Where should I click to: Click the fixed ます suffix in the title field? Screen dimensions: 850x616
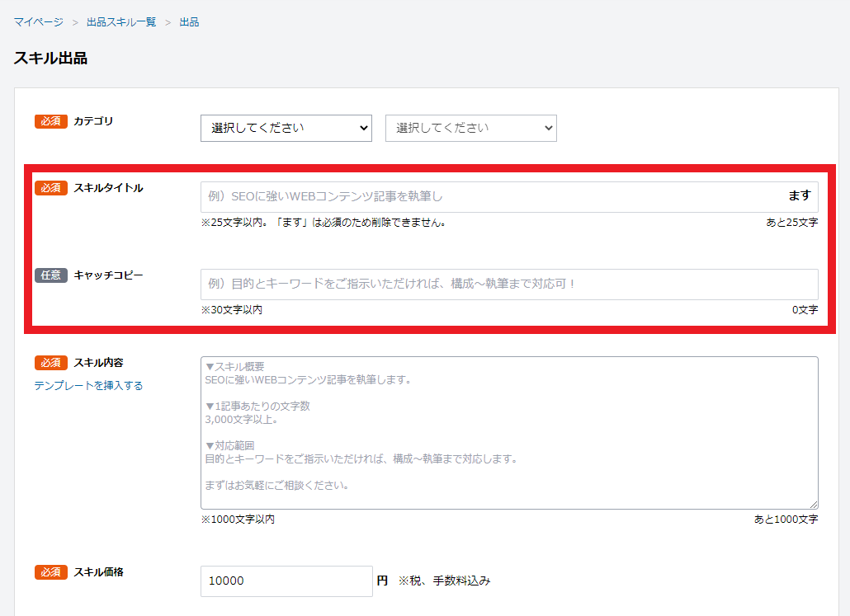pos(799,196)
